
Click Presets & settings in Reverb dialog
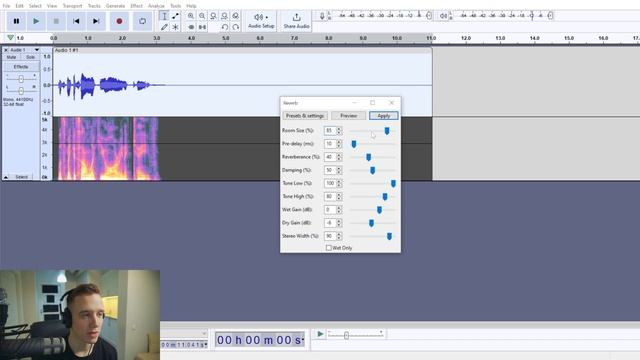[x=305, y=116]
